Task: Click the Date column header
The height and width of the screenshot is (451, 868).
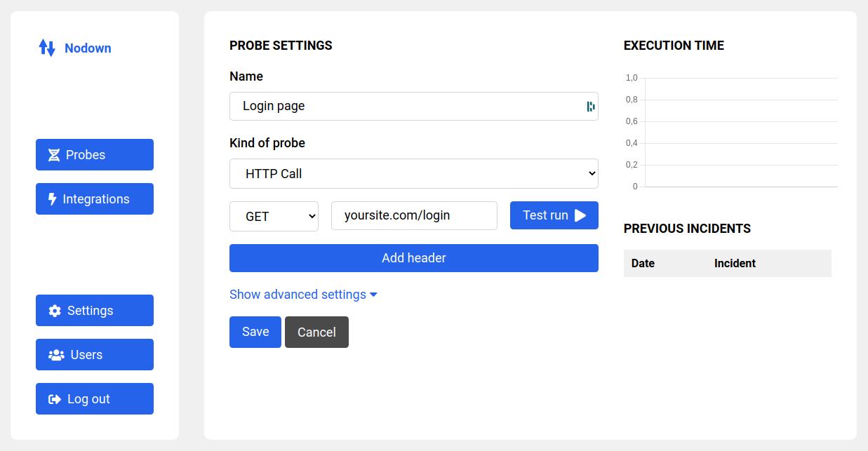Action: 643,264
